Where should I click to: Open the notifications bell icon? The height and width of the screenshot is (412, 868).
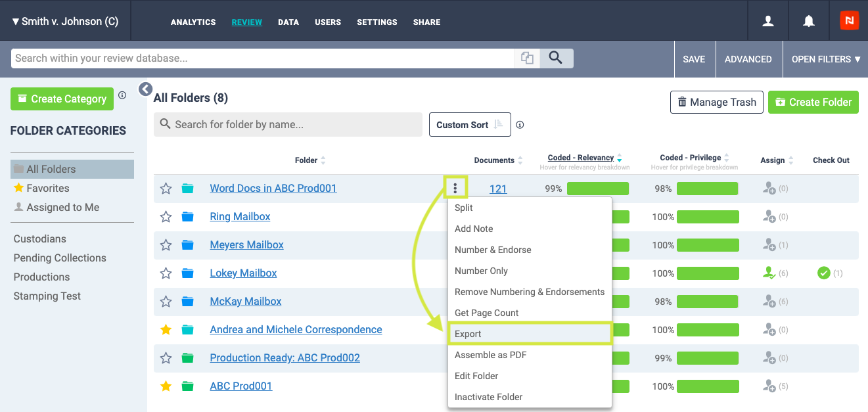(x=809, y=21)
